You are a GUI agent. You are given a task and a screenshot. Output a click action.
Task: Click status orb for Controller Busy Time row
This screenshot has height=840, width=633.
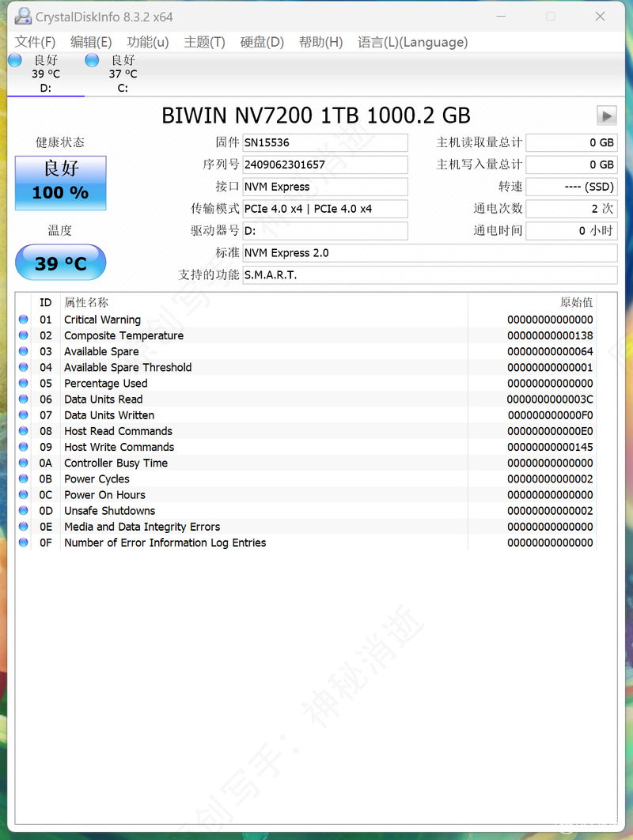(x=23, y=463)
